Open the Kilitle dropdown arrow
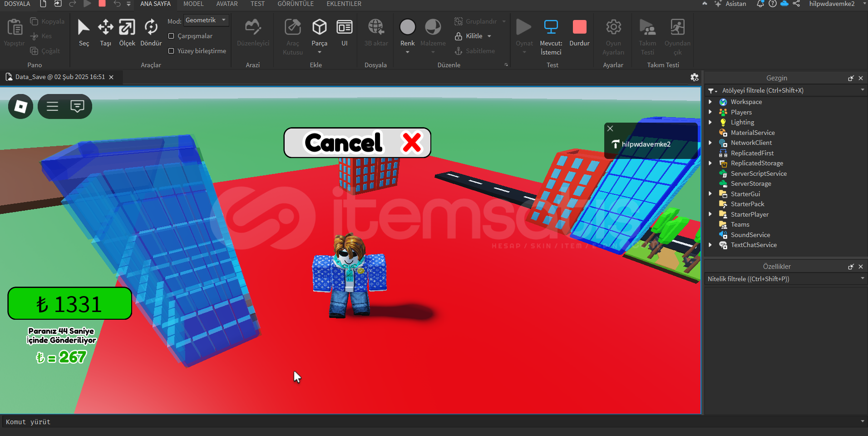Viewport: 868px width, 436px height. 489,36
